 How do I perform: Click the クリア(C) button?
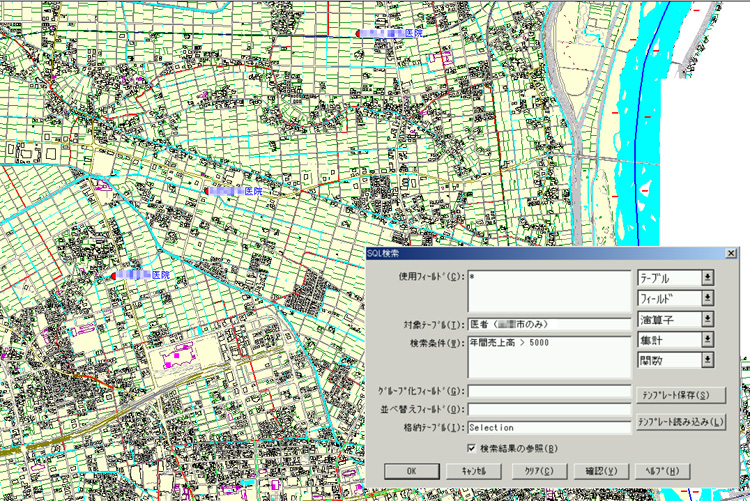click(540, 470)
